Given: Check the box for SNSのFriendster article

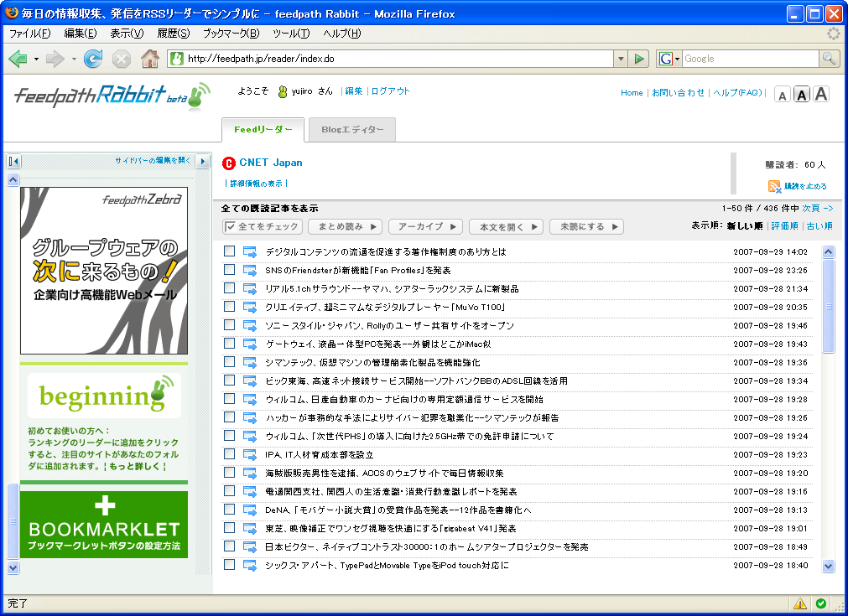Looking at the screenshot, I should [229, 270].
